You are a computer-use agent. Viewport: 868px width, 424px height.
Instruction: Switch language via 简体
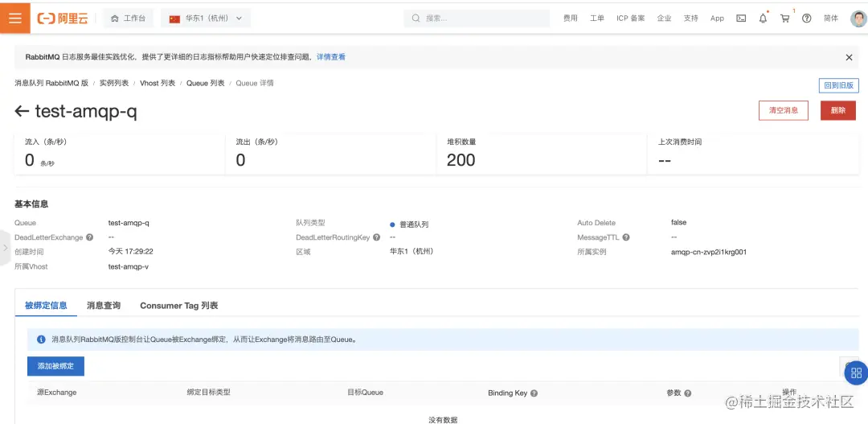coord(831,19)
